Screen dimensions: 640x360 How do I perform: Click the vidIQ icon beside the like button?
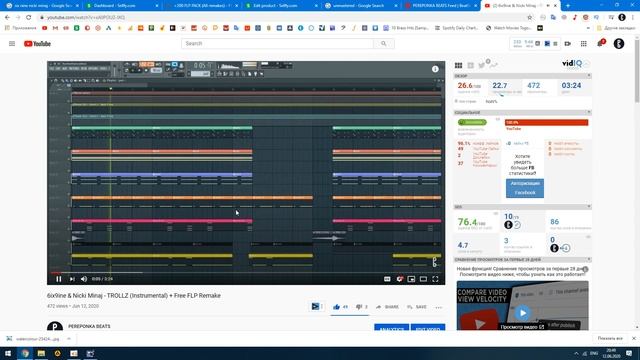tap(315, 307)
